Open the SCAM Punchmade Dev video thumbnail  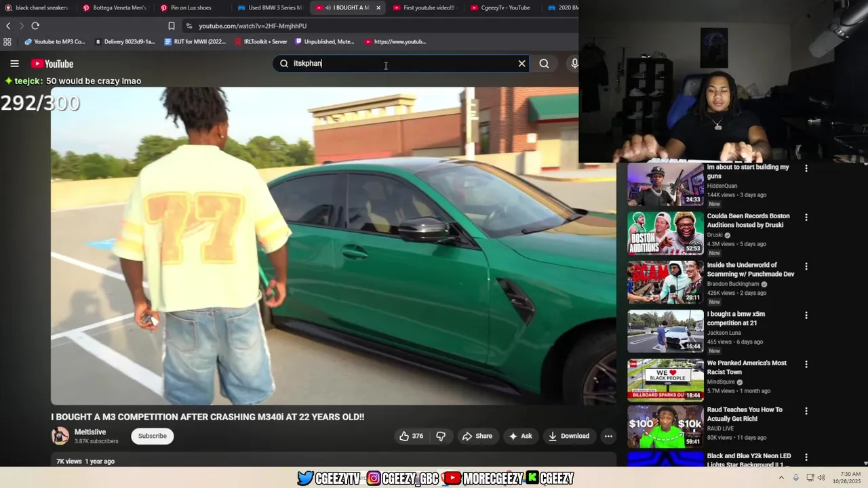pyautogui.click(x=665, y=283)
